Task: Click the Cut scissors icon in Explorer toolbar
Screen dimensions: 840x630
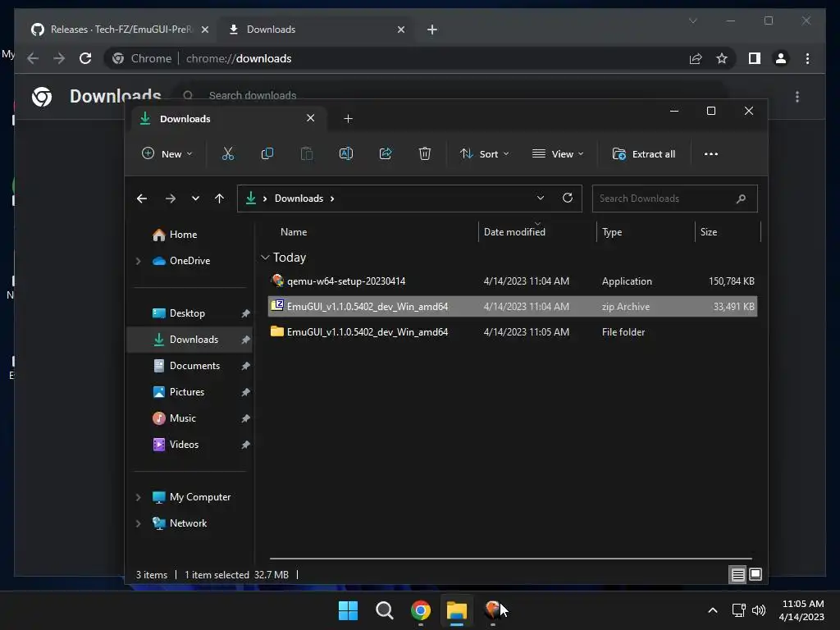Action: [x=228, y=153]
